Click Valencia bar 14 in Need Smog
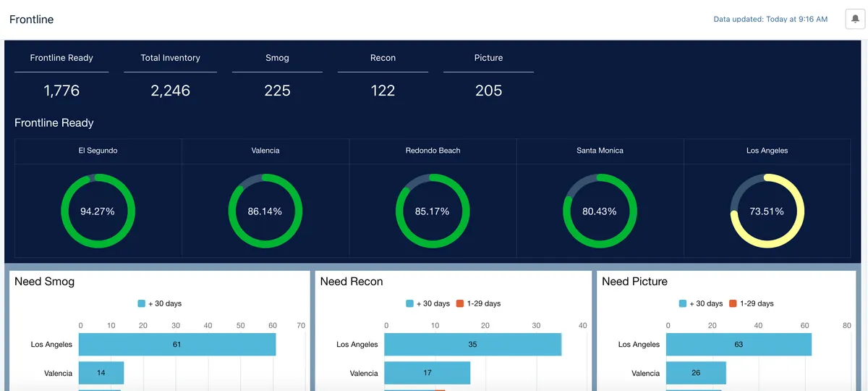868x391 pixels. coord(101,373)
